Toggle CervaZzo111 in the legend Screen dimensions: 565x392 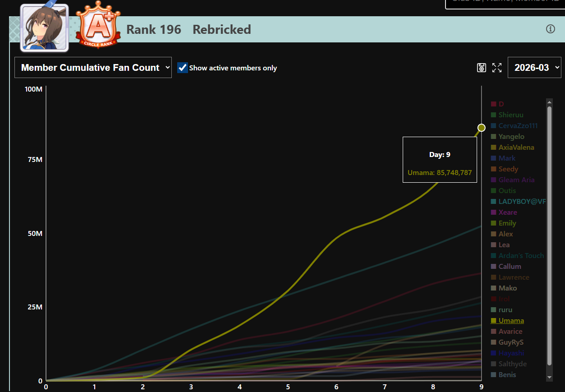(x=514, y=126)
